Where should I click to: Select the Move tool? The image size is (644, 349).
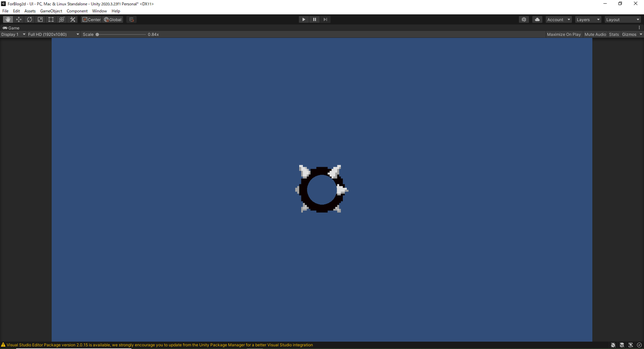coord(18,19)
